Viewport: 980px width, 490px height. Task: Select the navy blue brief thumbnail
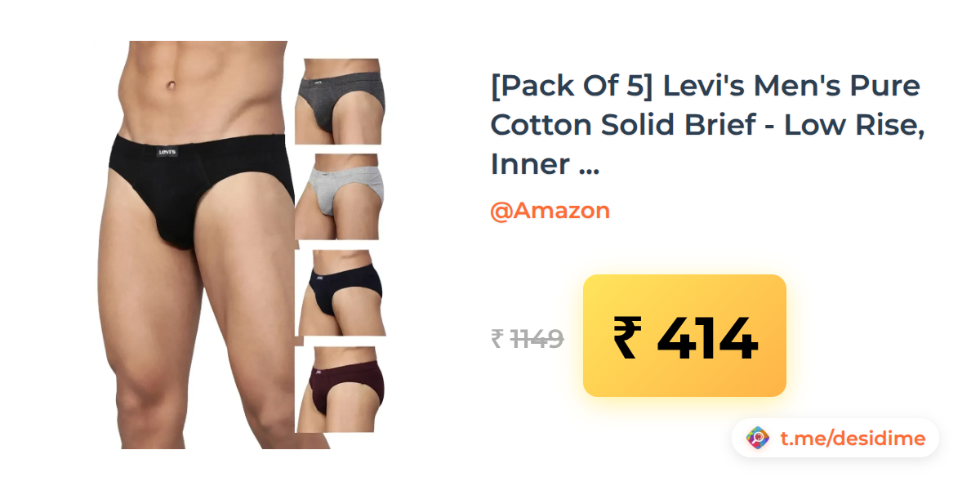340,292
